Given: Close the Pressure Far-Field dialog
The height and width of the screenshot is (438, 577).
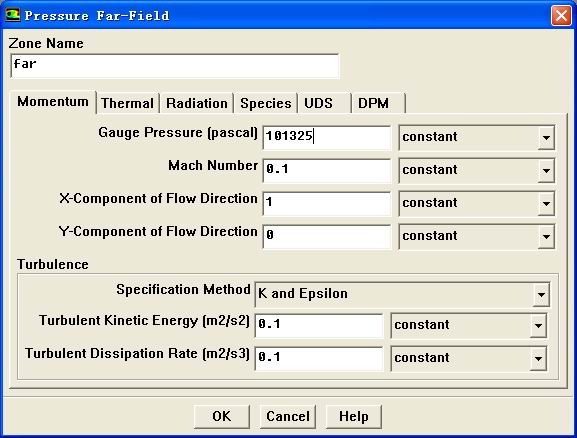Looking at the screenshot, I should 561,15.
